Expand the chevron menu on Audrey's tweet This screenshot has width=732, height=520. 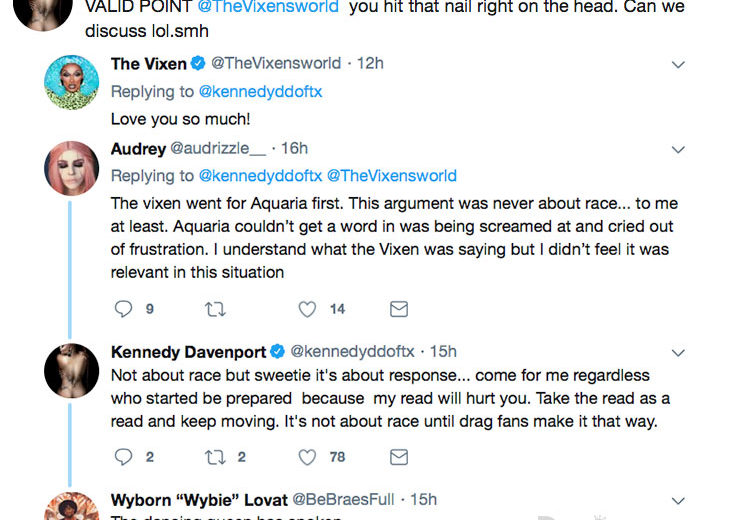678,150
